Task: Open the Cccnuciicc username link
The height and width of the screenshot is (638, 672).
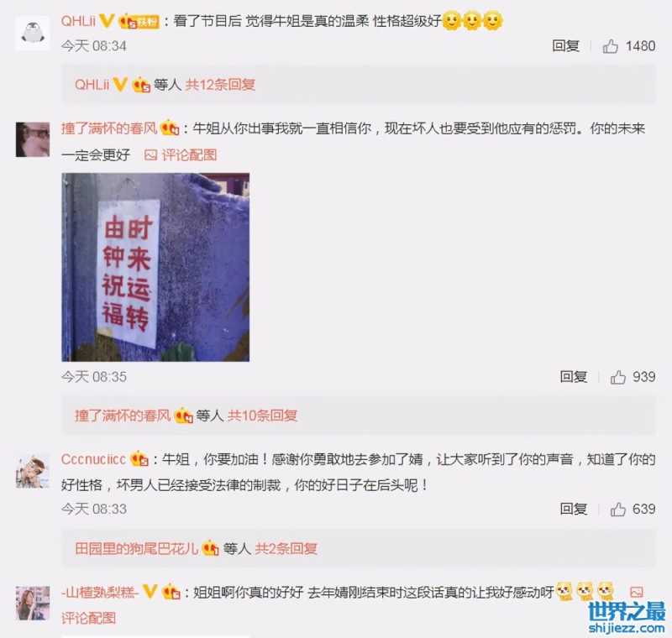Action: 93,459
